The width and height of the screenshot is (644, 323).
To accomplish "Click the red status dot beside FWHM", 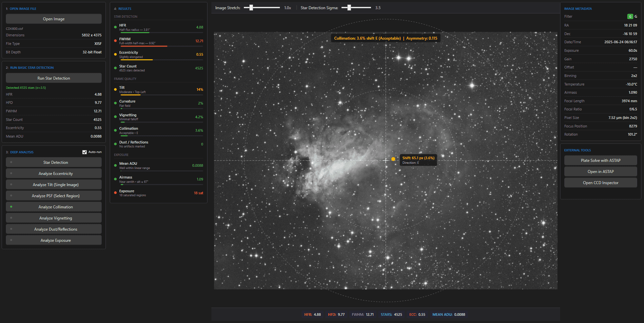I will [115, 41].
